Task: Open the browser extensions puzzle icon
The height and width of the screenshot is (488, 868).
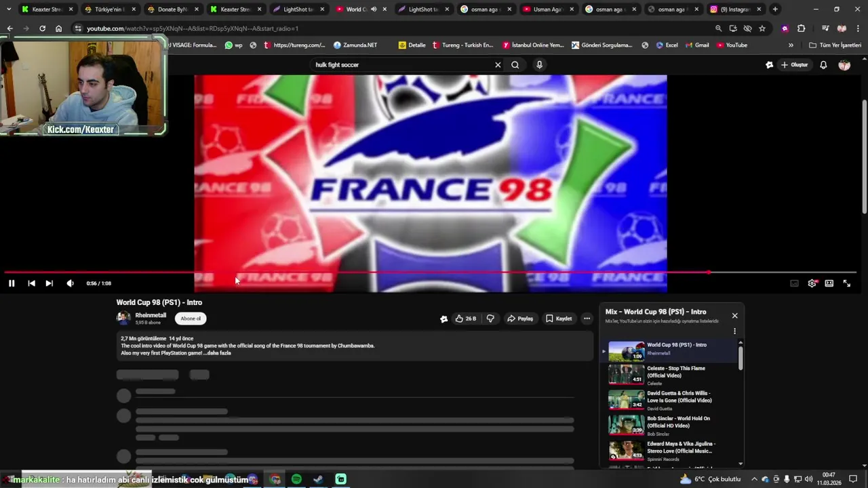Action: (801, 28)
